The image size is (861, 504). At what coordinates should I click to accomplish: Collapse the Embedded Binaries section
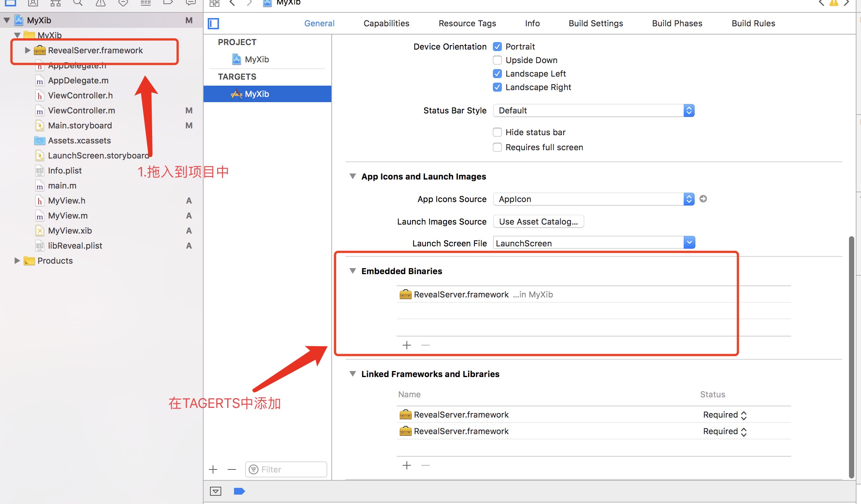(x=353, y=271)
